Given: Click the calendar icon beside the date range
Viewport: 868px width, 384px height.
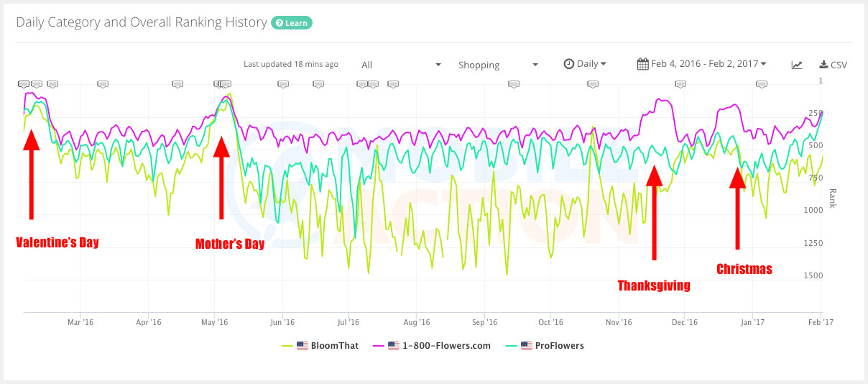Looking at the screenshot, I should coord(643,64).
